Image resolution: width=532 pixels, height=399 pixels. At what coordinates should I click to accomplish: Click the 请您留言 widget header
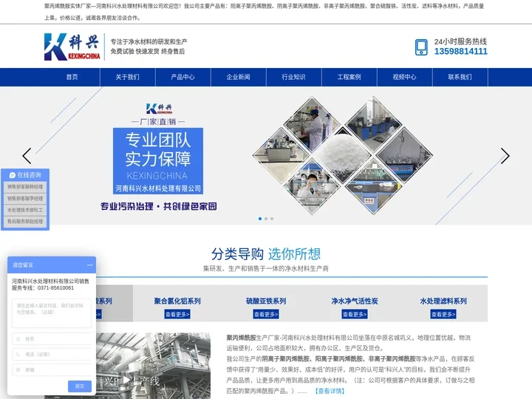[x=52, y=265]
